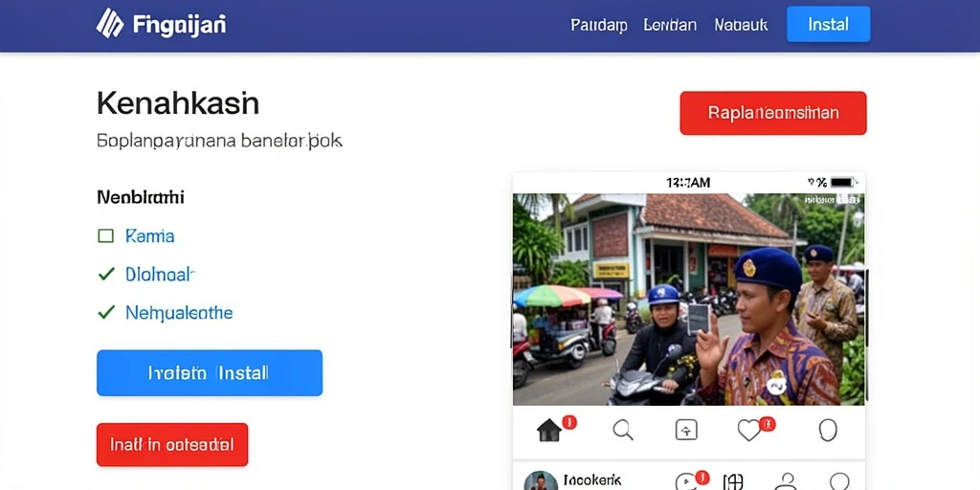Click the battery icon in phone status bar

tap(842, 183)
